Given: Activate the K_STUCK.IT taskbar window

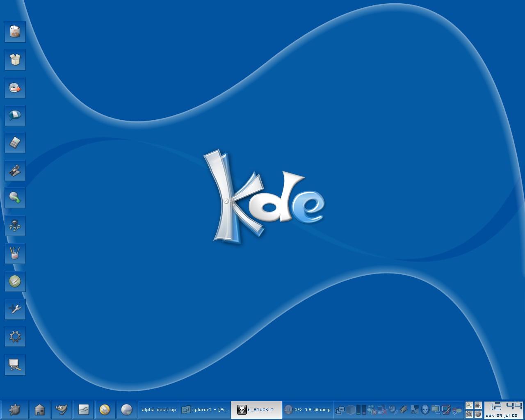Looking at the screenshot, I should pyautogui.click(x=256, y=410).
